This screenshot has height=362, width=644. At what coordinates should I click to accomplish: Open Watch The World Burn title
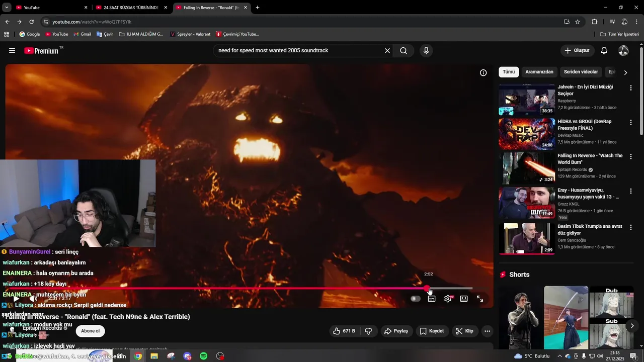pos(590,159)
